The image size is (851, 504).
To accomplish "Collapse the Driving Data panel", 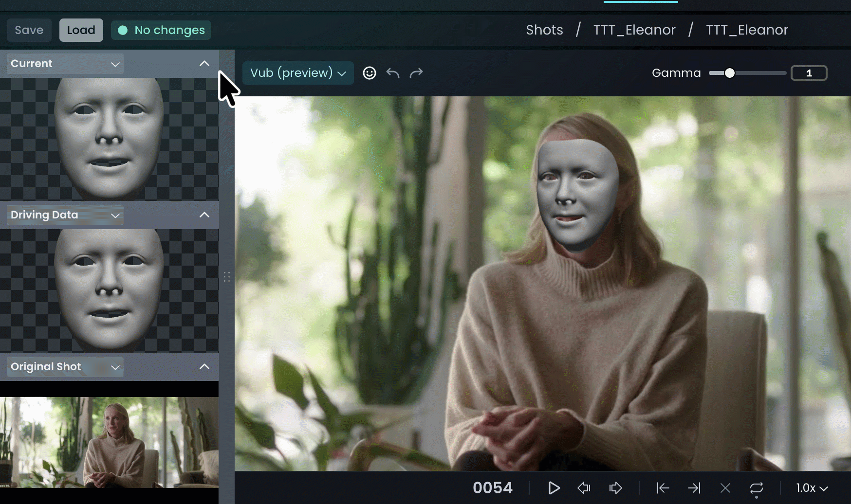I will (204, 215).
